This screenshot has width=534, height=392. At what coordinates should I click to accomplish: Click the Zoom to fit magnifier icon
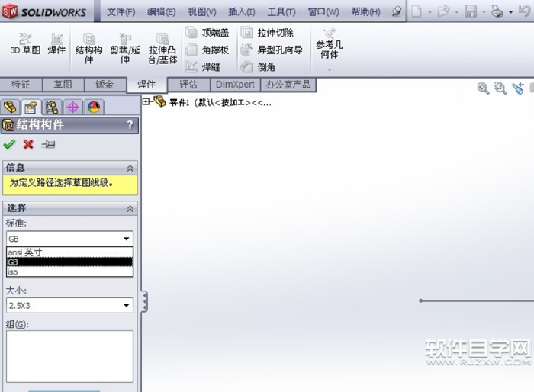point(483,88)
